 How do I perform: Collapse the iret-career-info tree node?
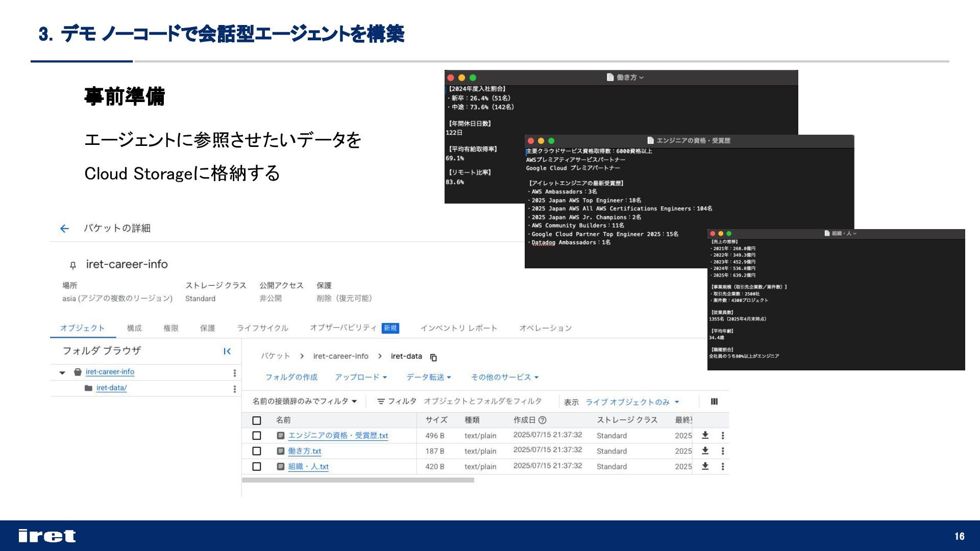(x=62, y=373)
